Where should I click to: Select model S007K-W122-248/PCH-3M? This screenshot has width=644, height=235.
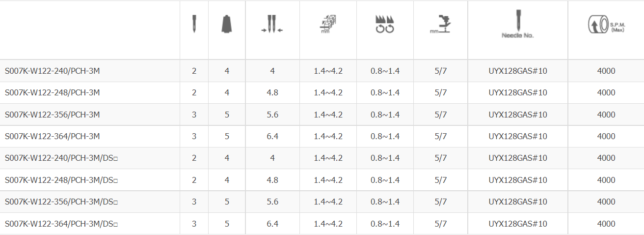coord(53,92)
